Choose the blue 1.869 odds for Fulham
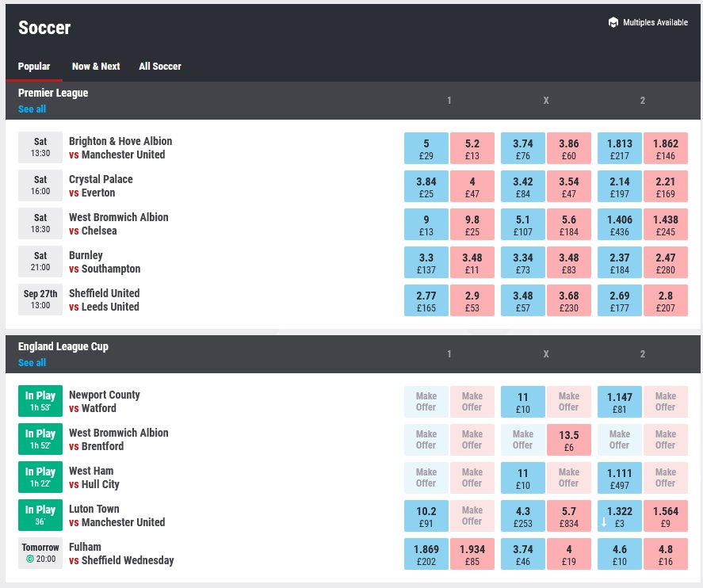The width and height of the screenshot is (703, 588). coord(426,554)
